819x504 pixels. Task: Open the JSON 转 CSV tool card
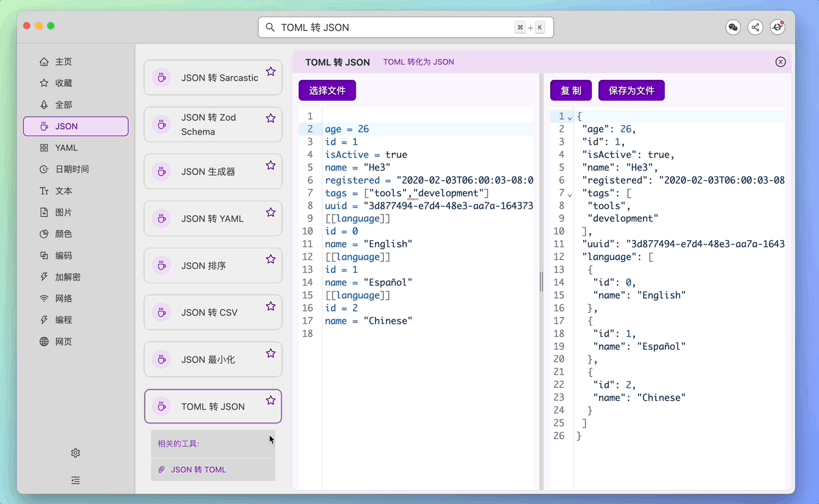pyautogui.click(x=213, y=312)
